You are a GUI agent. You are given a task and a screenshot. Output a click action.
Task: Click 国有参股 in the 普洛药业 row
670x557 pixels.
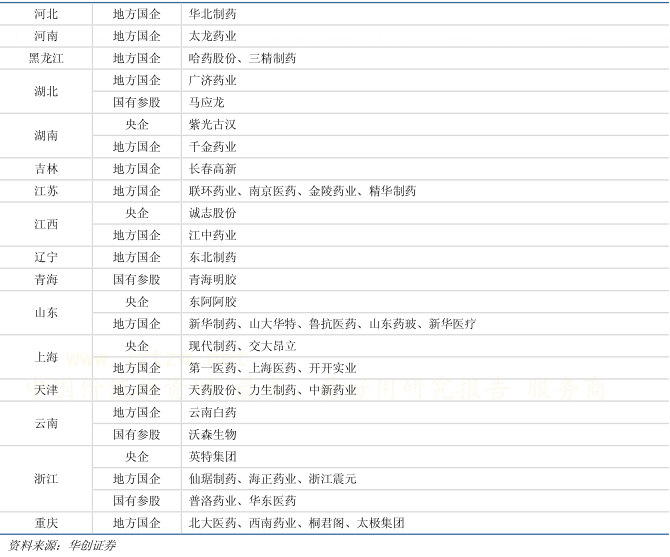137,501
